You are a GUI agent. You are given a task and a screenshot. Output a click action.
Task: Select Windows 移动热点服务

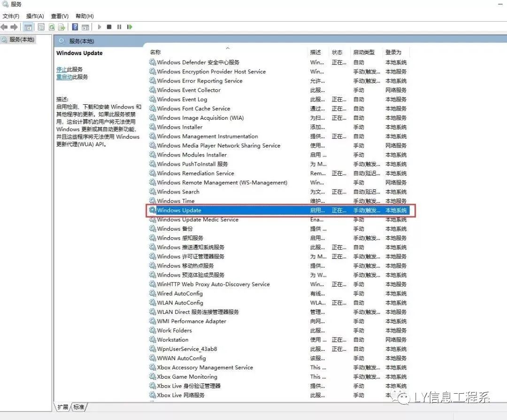pos(278,265)
